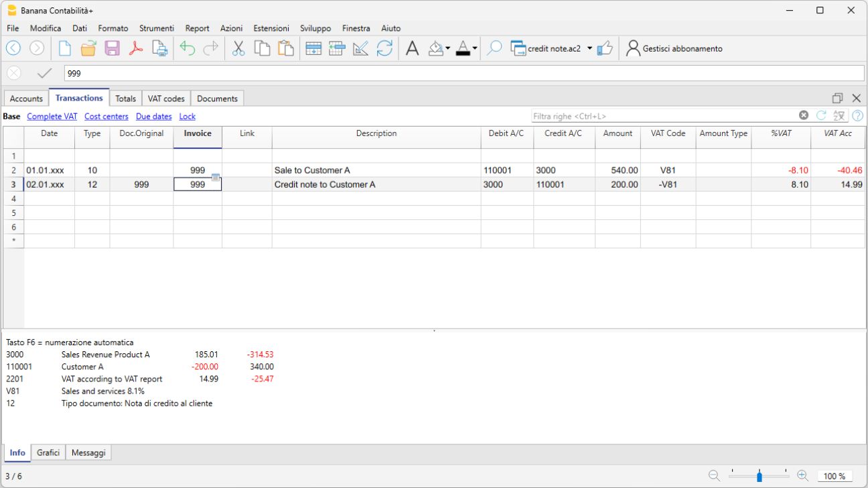
Task: Click Gestisci abbonamento button
Action: [x=674, y=48]
